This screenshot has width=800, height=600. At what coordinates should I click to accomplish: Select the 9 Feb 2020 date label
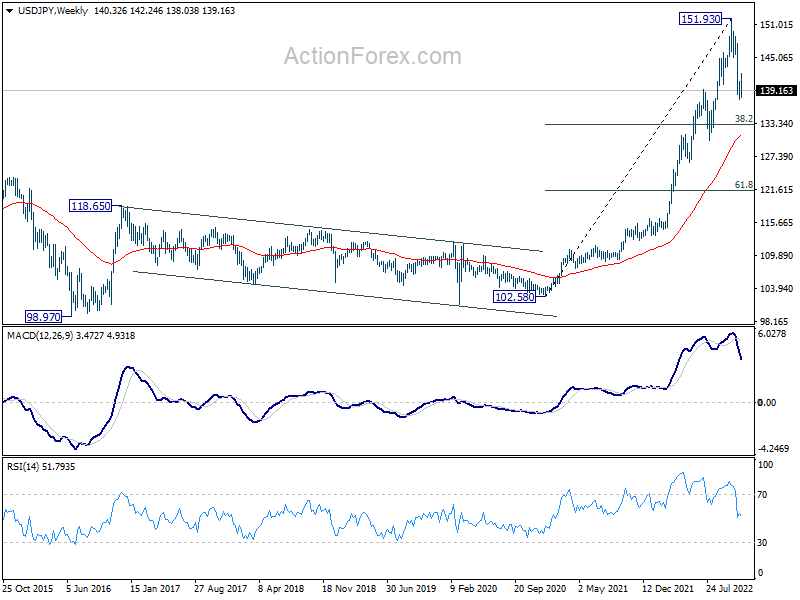pyautogui.click(x=474, y=589)
